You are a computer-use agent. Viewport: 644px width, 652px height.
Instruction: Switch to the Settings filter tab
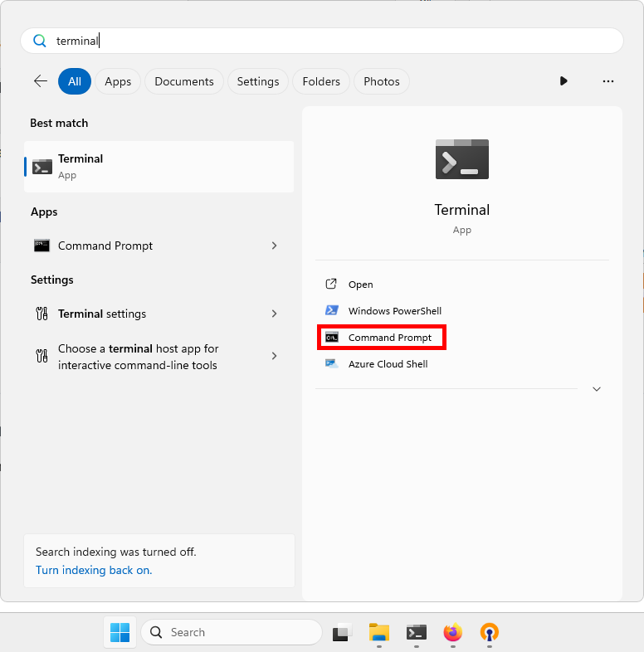[258, 81]
